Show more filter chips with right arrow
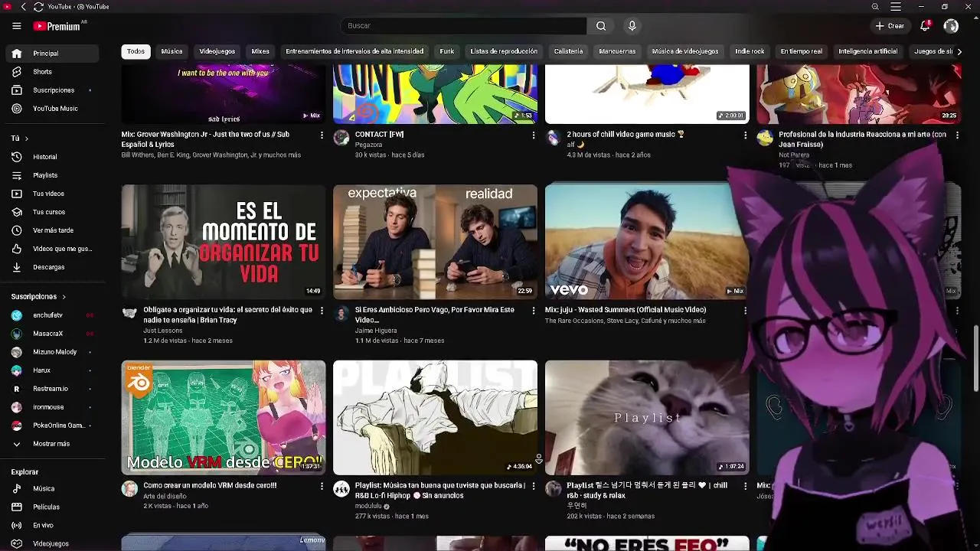The image size is (980, 551). pyautogui.click(x=959, y=51)
